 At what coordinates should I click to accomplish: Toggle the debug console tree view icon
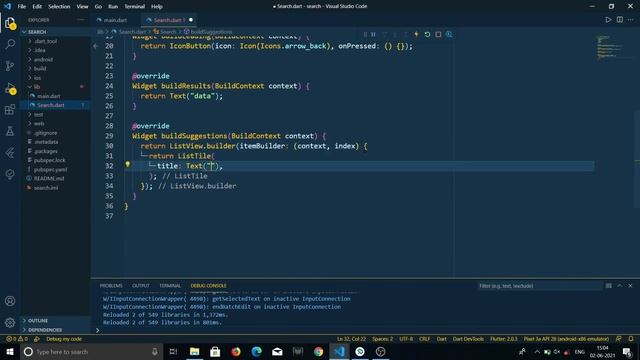pyautogui.click(x=609, y=286)
